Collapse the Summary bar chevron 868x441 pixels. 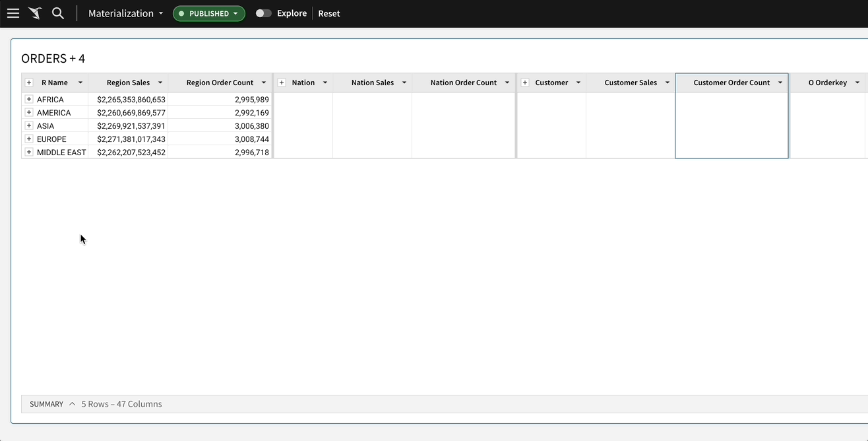pyautogui.click(x=72, y=404)
